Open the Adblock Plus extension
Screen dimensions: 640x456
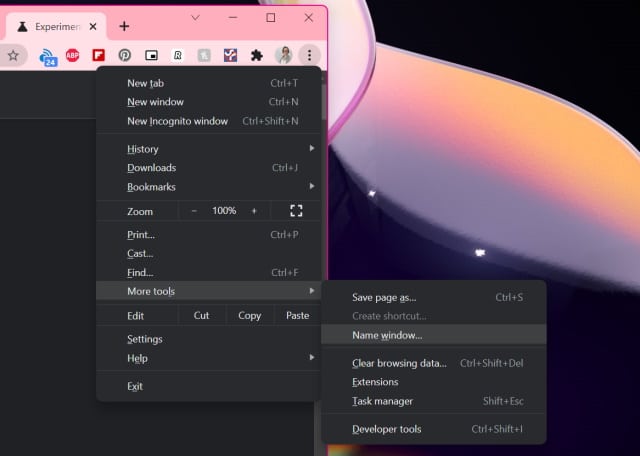tap(73, 56)
